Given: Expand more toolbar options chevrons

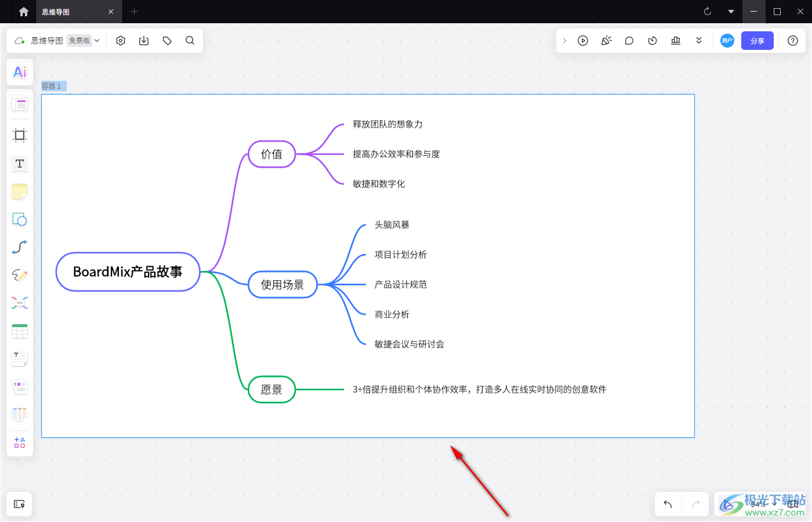Looking at the screenshot, I should coord(699,41).
